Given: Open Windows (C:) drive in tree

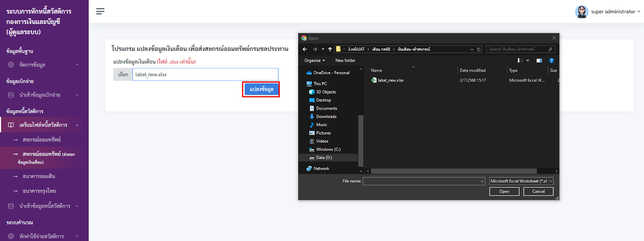Looking at the screenshot, I should (x=328, y=149).
